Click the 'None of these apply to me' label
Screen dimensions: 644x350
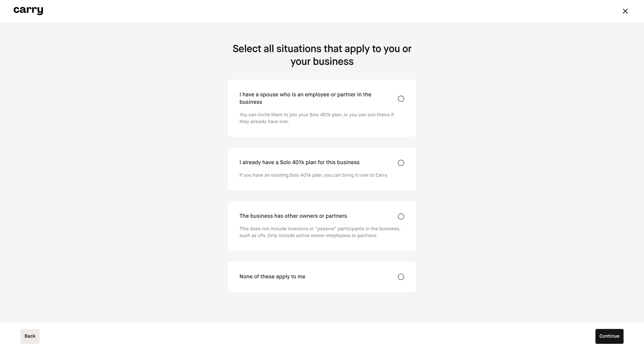(272, 277)
